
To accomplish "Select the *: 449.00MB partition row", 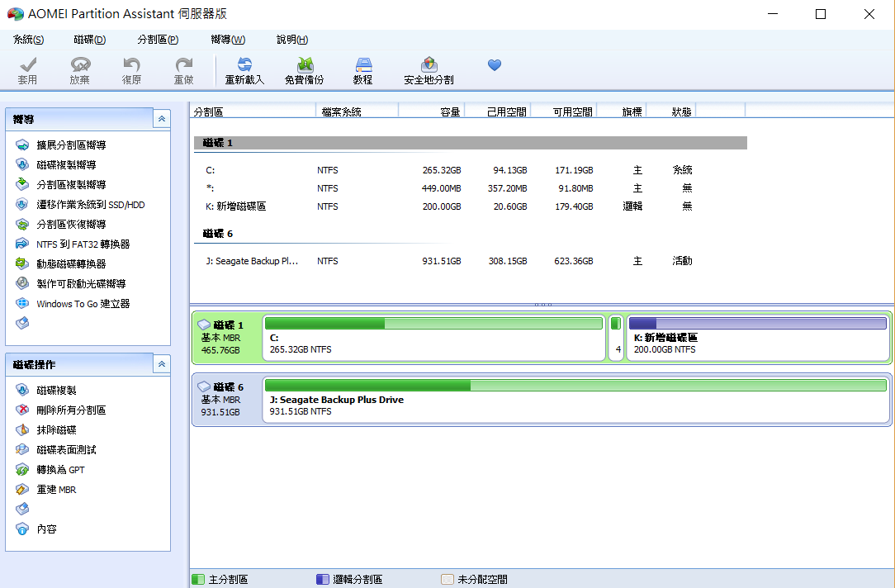I will 471,188.
